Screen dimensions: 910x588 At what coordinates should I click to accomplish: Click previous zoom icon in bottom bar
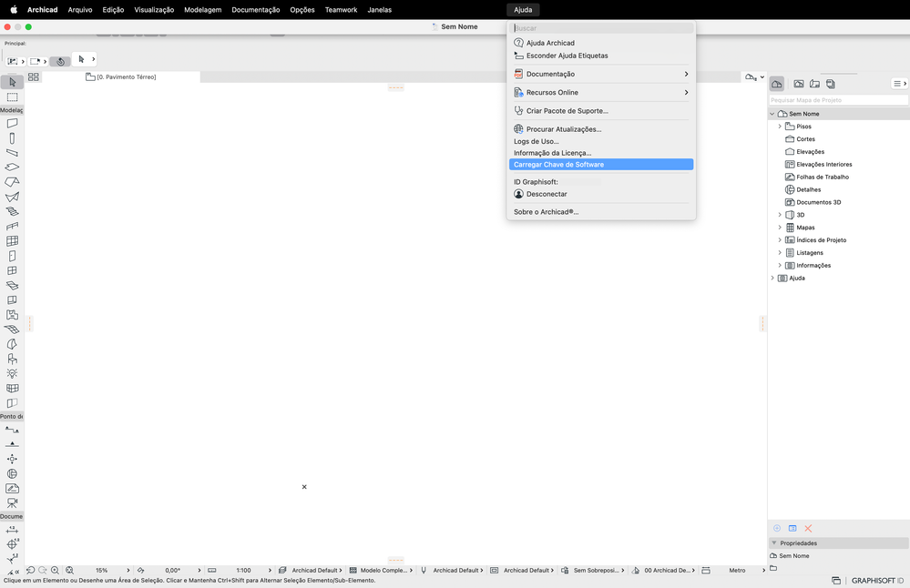[x=31, y=571]
